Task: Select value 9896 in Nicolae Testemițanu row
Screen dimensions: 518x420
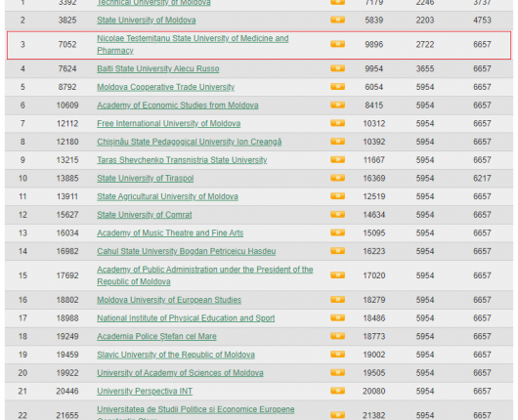Action: click(x=374, y=44)
